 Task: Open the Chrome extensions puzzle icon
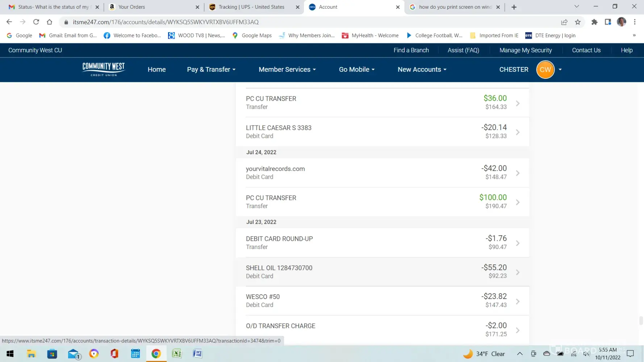pyautogui.click(x=594, y=22)
